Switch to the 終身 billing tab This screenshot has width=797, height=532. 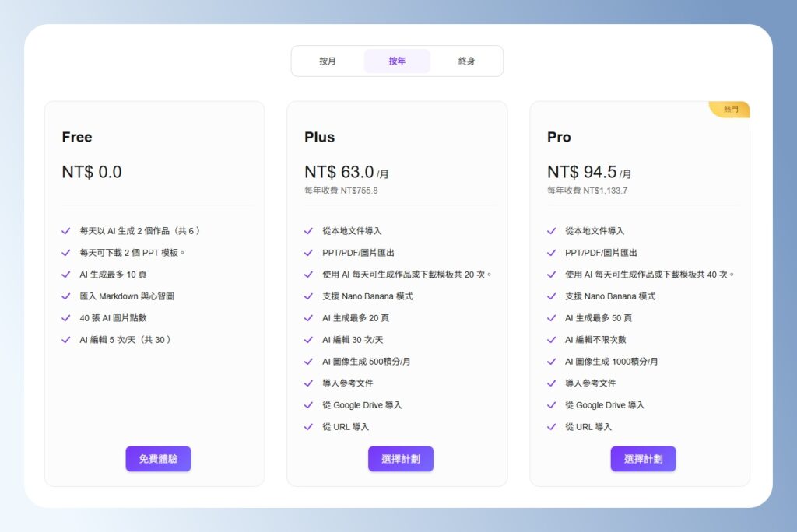pyautogui.click(x=466, y=61)
